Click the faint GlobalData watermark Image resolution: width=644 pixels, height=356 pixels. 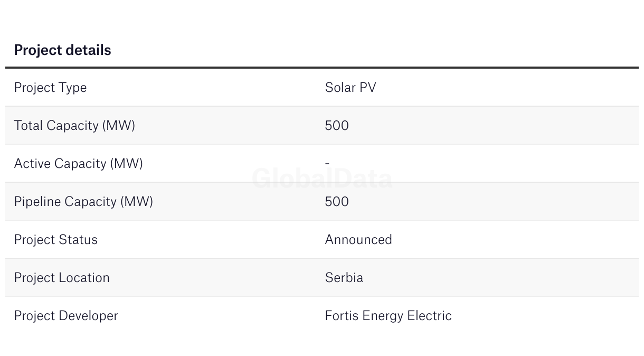(322, 179)
